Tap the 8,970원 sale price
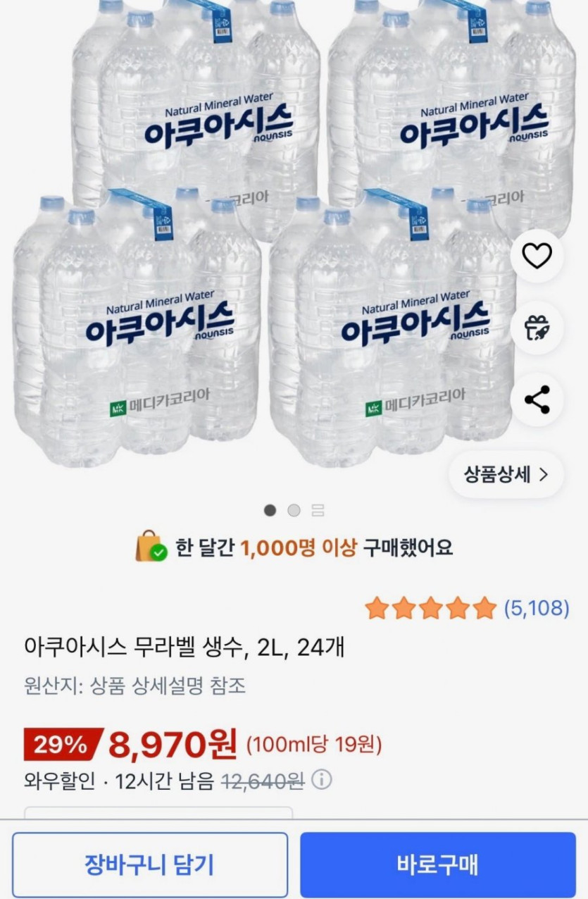588x899 pixels. (x=173, y=744)
